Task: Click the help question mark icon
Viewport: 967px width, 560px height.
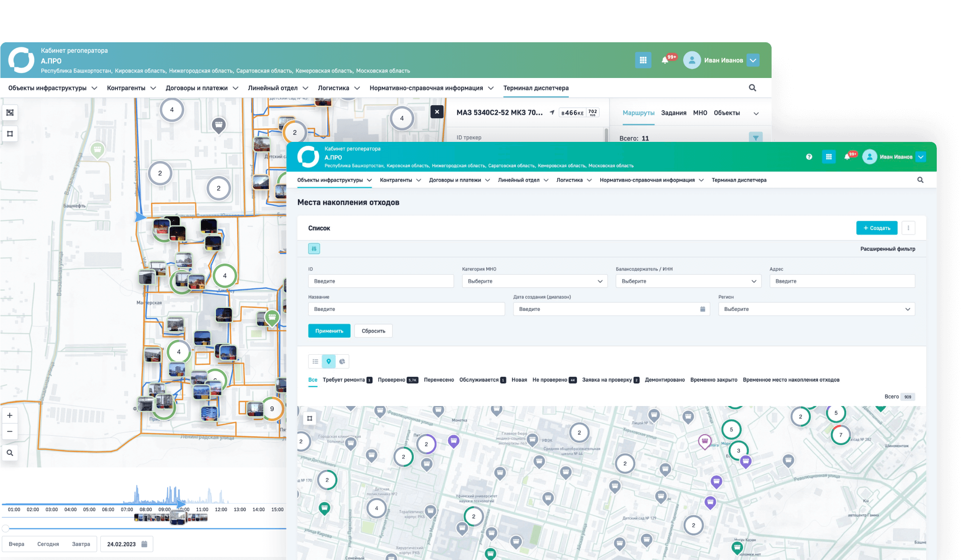Action: (x=809, y=157)
